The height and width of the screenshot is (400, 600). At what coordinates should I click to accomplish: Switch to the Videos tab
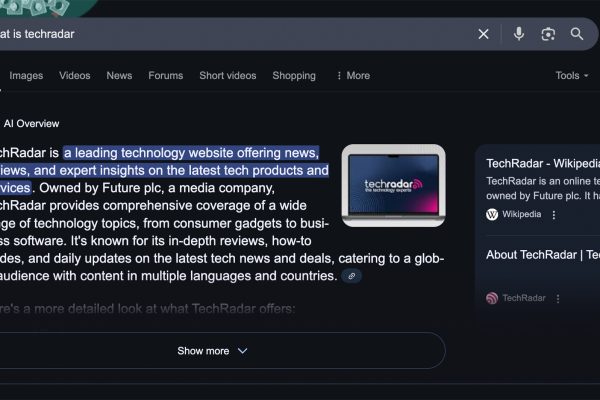click(x=75, y=76)
